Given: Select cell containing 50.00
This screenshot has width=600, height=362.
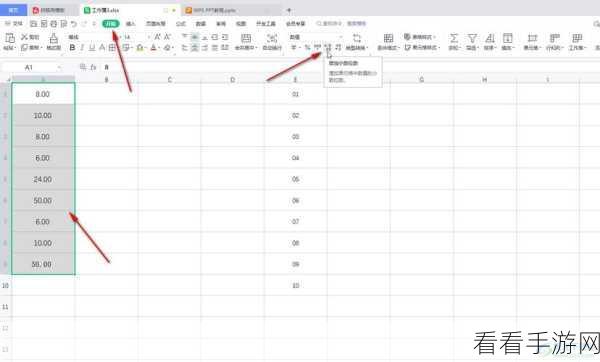Looking at the screenshot, I should (x=43, y=201).
